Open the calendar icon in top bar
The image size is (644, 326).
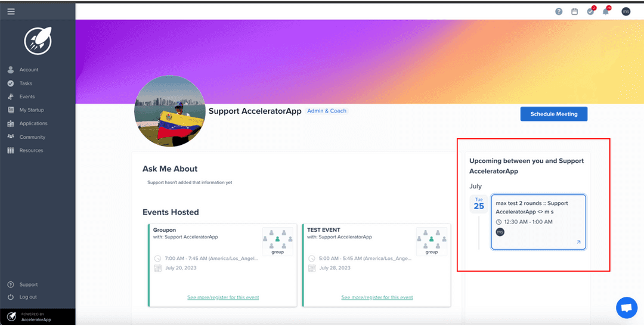pyautogui.click(x=575, y=11)
